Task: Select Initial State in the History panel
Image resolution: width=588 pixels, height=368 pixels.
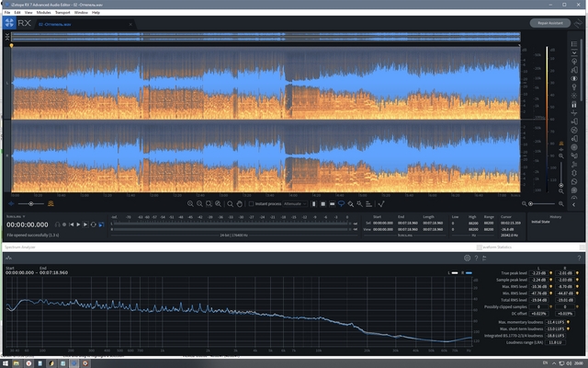Action: [542, 222]
